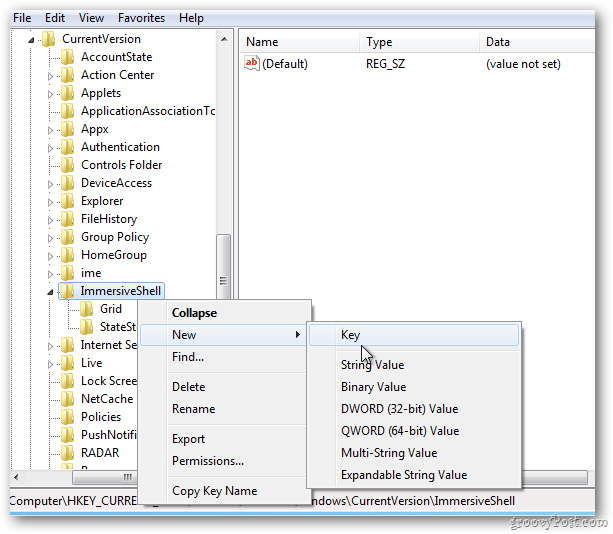Click the ab string icon of (Default)
613x534 pixels.
pyautogui.click(x=252, y=63)
